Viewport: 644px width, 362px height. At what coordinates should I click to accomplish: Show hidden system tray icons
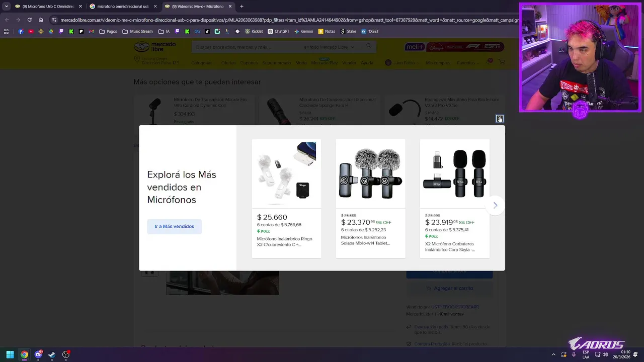coord(553,354)
